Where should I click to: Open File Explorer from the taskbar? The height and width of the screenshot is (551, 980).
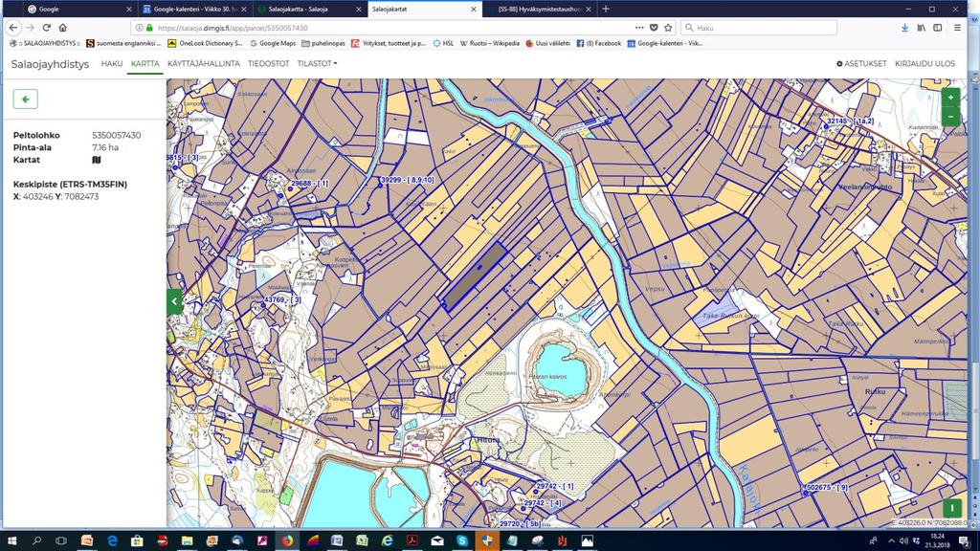coord(187,540)
